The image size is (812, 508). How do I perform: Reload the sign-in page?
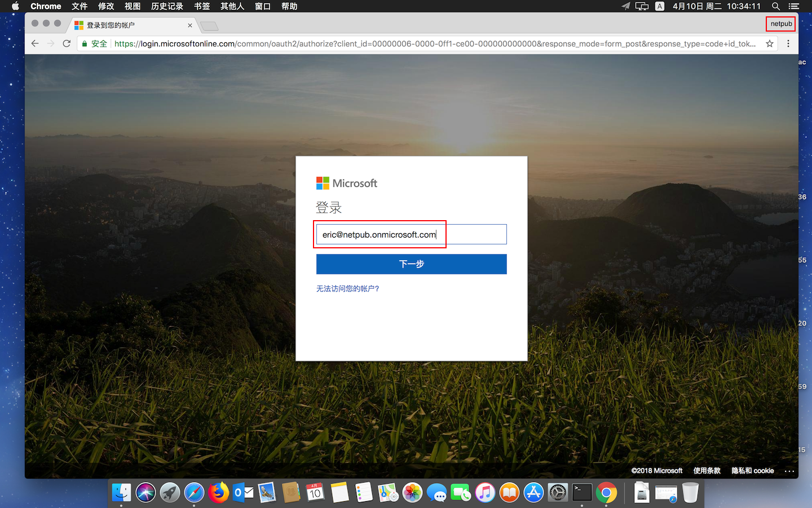tap(67, 43)
